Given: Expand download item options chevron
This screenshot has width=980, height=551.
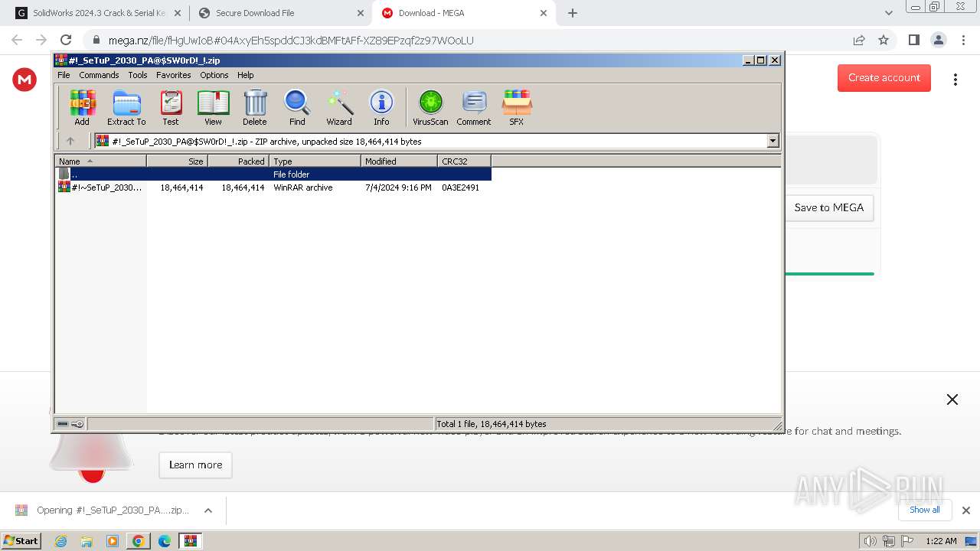Looking at the screenshot, I should [207, 510].
